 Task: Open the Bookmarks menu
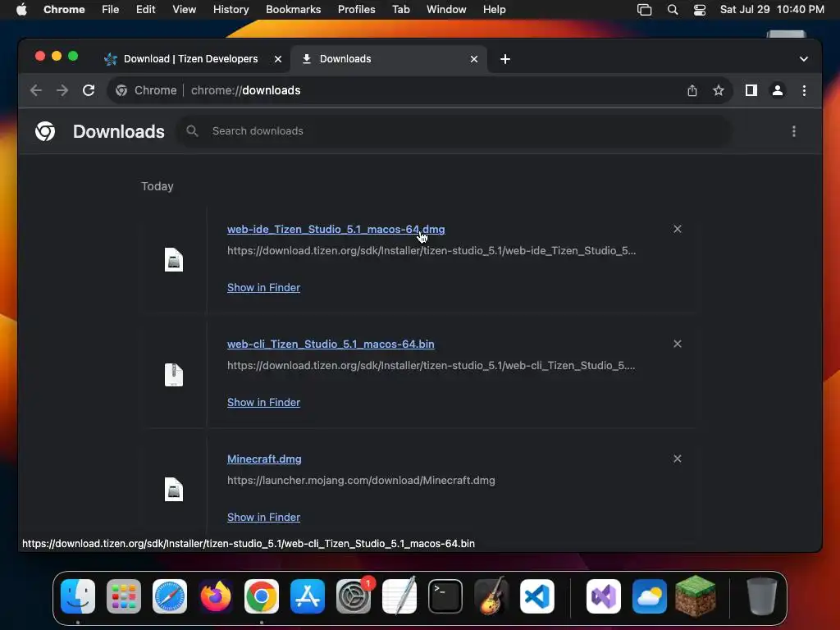click(x=293, y=10)
